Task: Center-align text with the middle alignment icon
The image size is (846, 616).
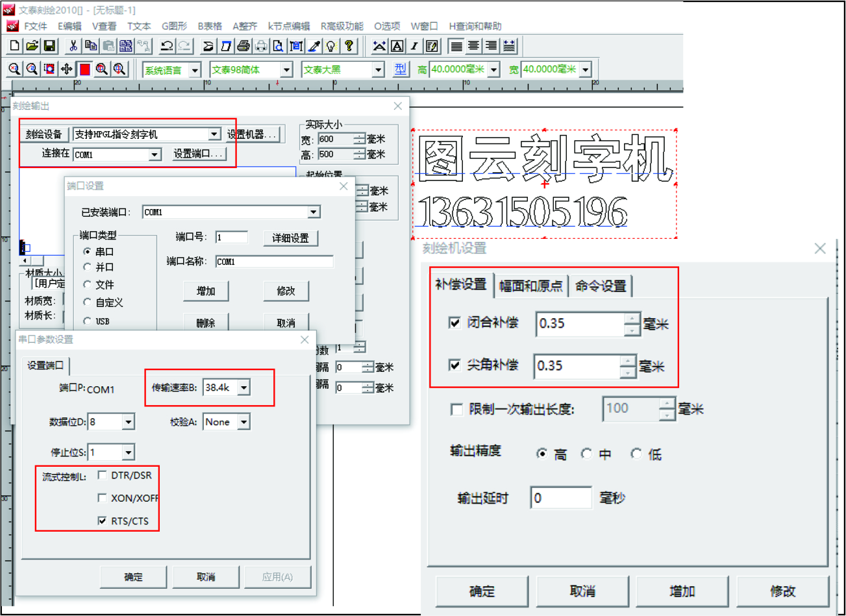Action: click(x=473, y=46)
